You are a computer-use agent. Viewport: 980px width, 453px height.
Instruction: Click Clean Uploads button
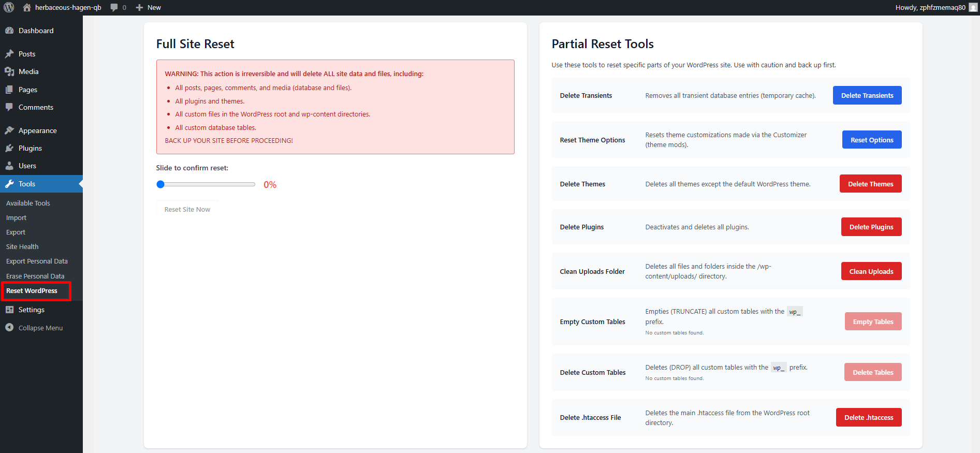[x=871, y=271]
